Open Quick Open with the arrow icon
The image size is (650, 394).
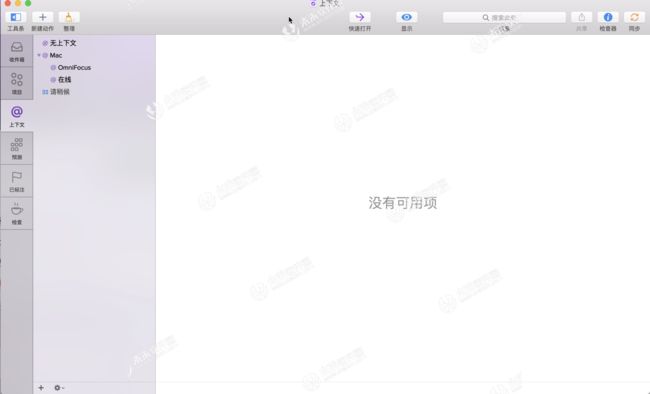359,17
